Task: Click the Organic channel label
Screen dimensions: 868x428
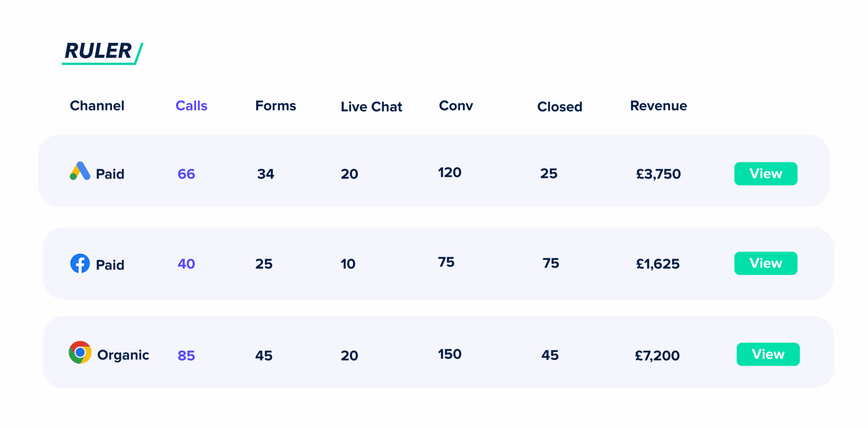Action: pyautogui.click(x=123, y=355)
